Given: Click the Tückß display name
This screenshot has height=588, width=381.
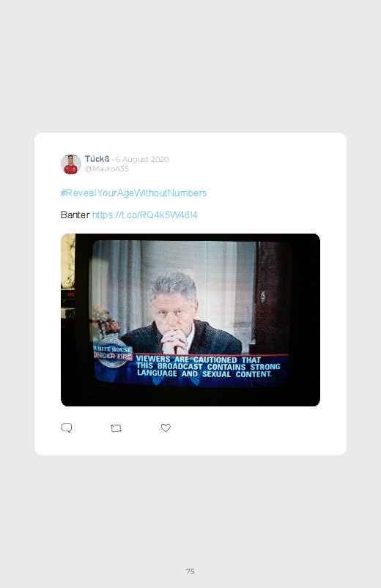Looking at the screenshot, I should click(97, 159).
